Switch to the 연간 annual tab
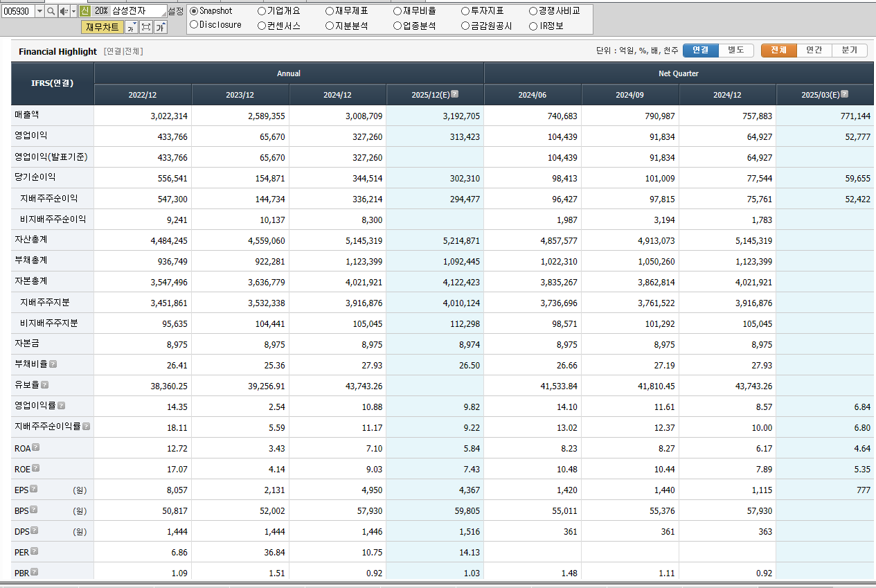876x588 pixels. 814,51
